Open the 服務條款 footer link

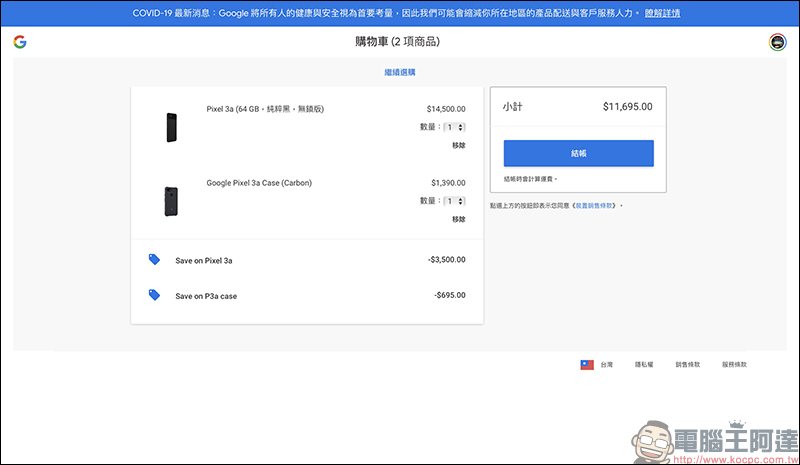pos(734,364)
